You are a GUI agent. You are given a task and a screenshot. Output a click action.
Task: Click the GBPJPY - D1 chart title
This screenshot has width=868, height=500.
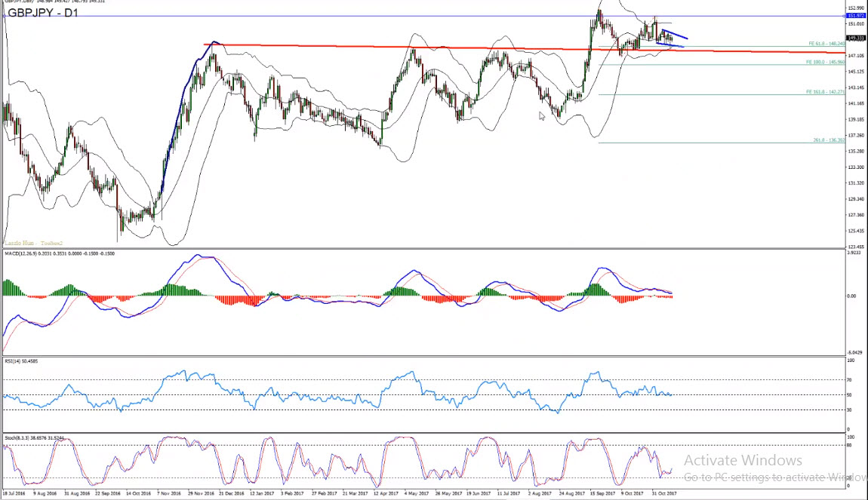(43, 13)
